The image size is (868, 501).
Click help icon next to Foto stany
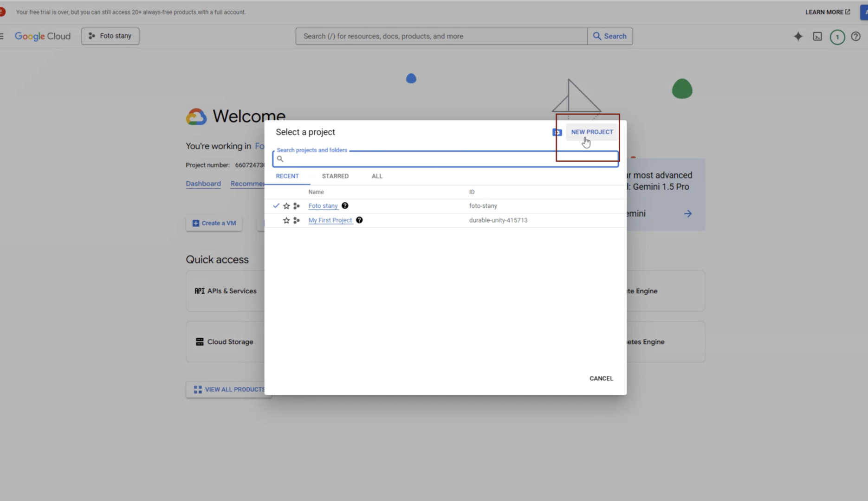tap(345, 206)
